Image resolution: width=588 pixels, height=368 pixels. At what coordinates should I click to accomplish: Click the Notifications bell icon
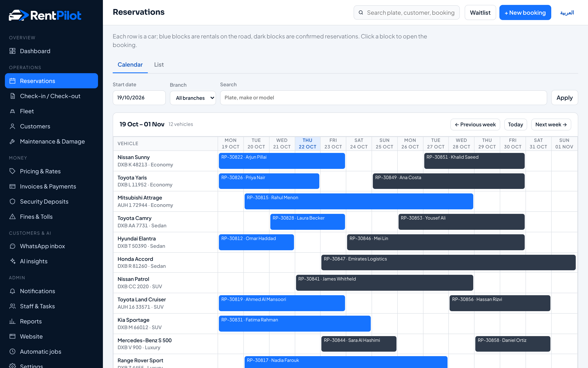click(x=12, y=291)
